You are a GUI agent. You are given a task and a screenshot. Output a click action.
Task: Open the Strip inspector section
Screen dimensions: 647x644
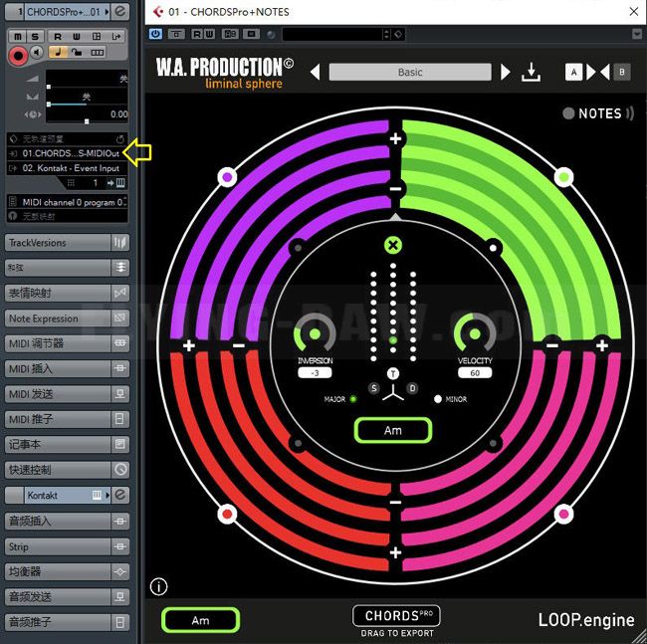tap(67, 546)
